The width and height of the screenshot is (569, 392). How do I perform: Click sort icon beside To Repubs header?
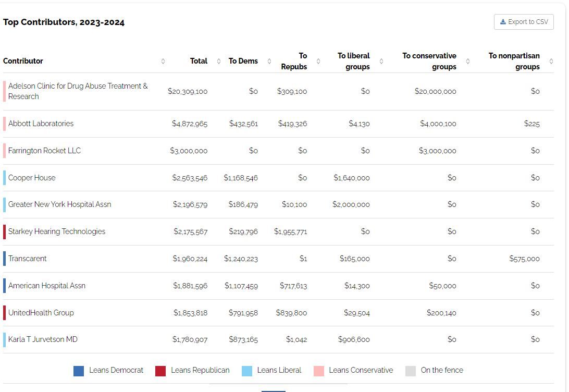click(318, 62)
